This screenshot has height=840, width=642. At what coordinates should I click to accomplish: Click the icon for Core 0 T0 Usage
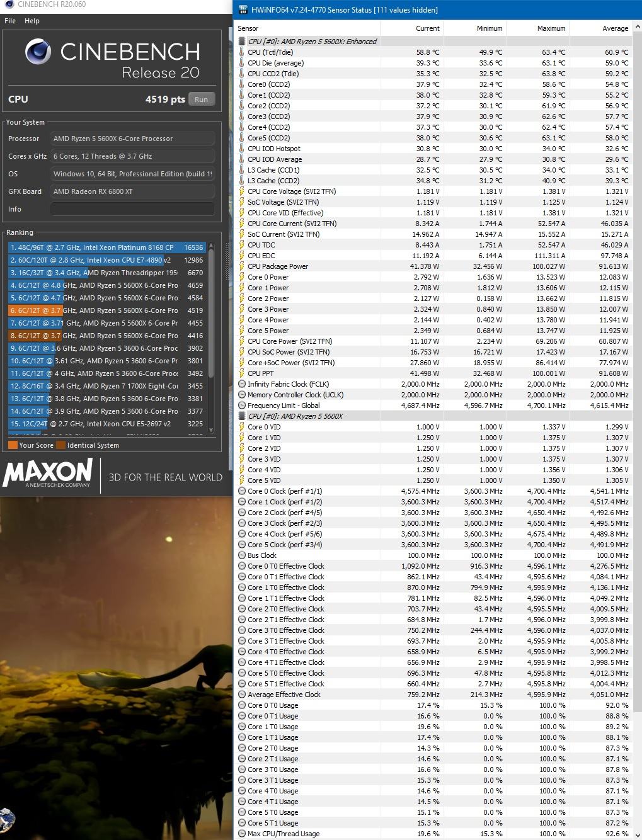point(242,705)
